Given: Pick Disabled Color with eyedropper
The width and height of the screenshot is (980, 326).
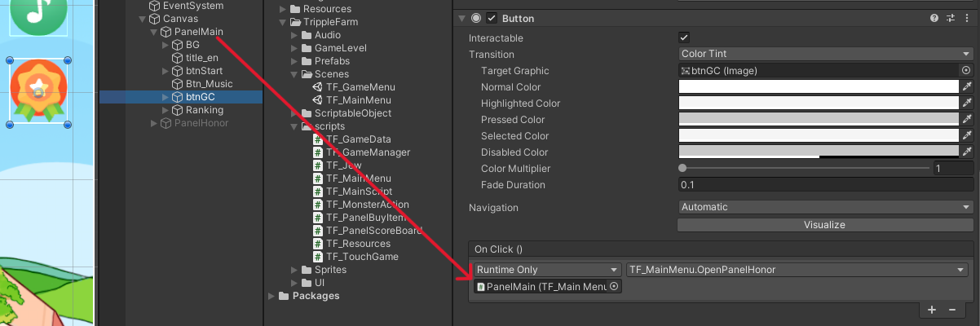Looking at the screenshot, I should tap(968, 152).
